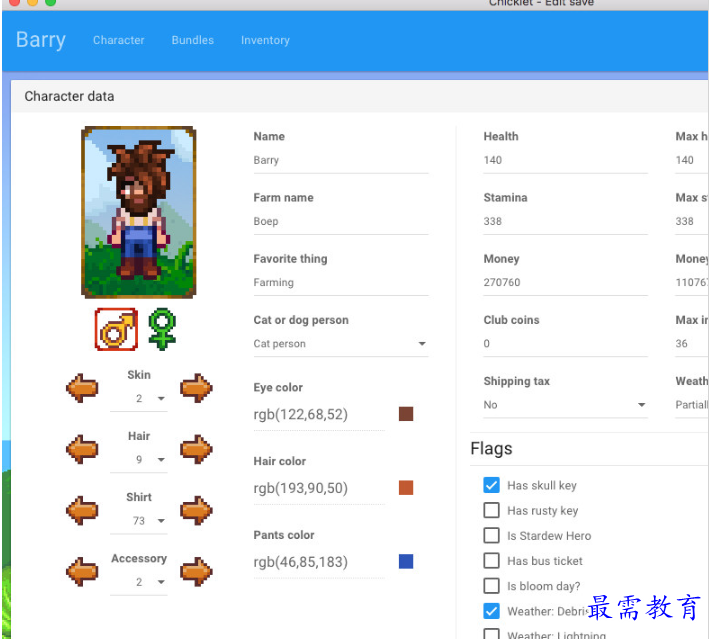
Task: Expand the Shipping tax dropdown
Action: point(565,405)
